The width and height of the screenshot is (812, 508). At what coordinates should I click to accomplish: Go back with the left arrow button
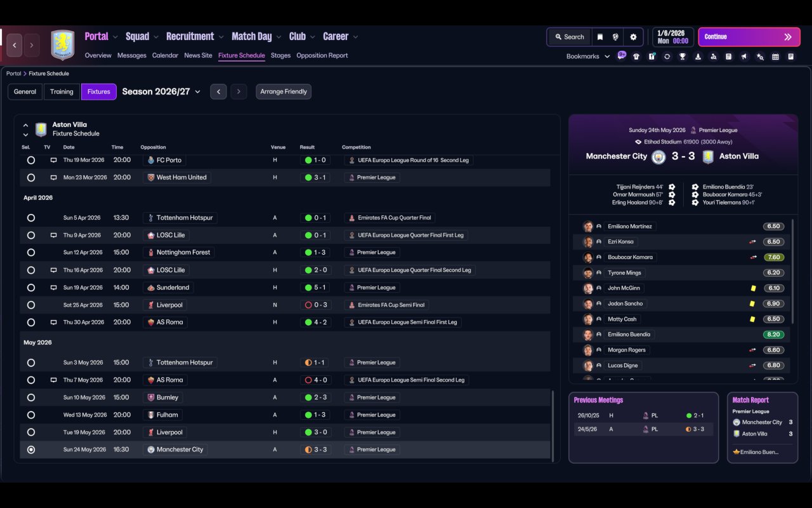coord(15,45)
